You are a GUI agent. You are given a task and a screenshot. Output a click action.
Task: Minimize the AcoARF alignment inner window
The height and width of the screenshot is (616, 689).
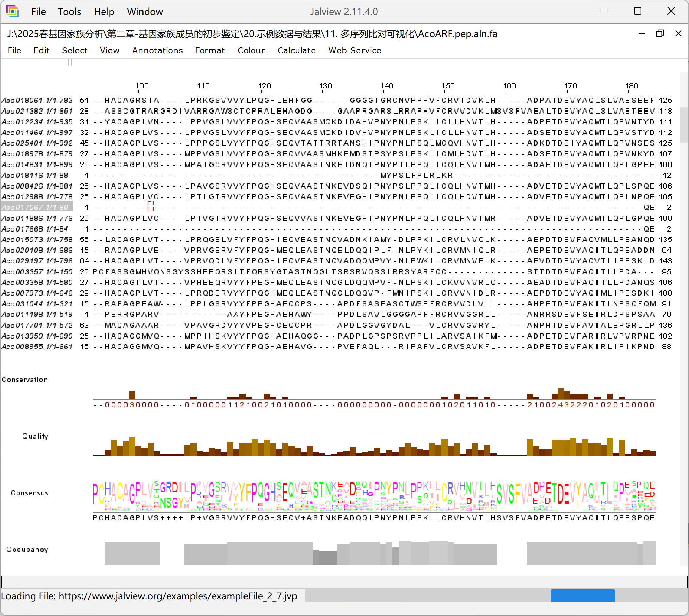(x=641, y=34)
